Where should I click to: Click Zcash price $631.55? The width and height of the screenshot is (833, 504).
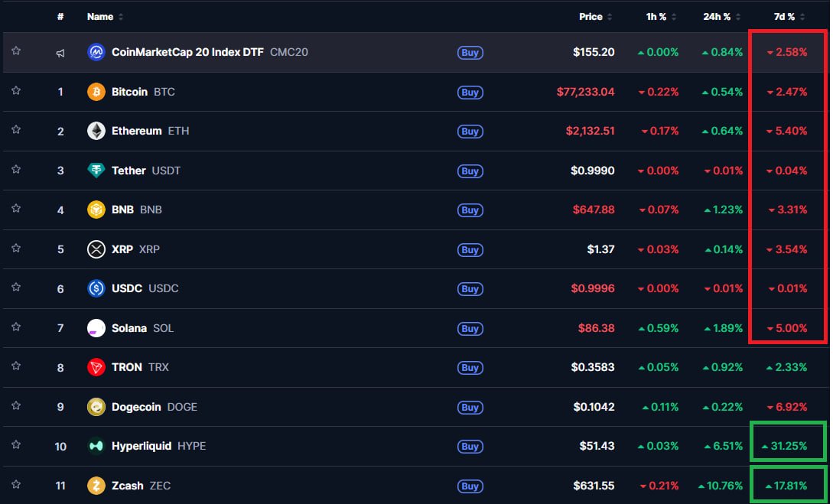click(594, 486)
